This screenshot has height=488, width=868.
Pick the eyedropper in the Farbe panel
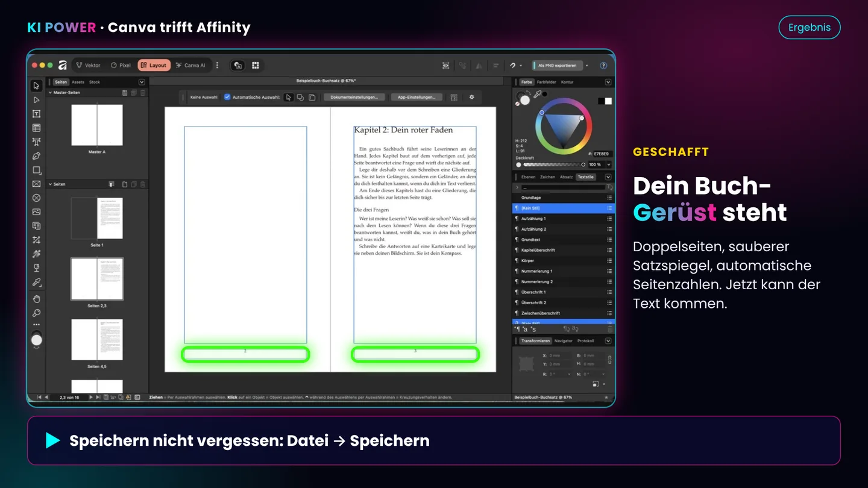click(537, 94)
